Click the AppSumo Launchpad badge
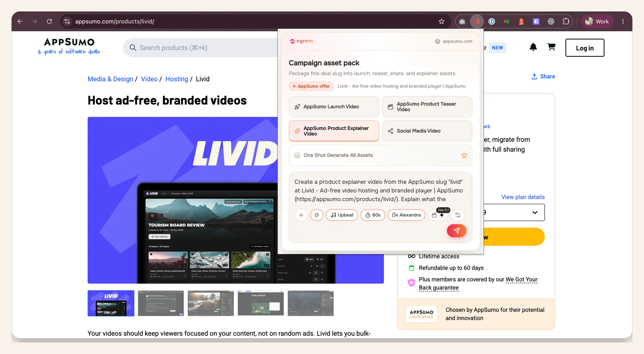Image resolution: width=644 pixels, height=354 pixels. (x=421, y=314)
